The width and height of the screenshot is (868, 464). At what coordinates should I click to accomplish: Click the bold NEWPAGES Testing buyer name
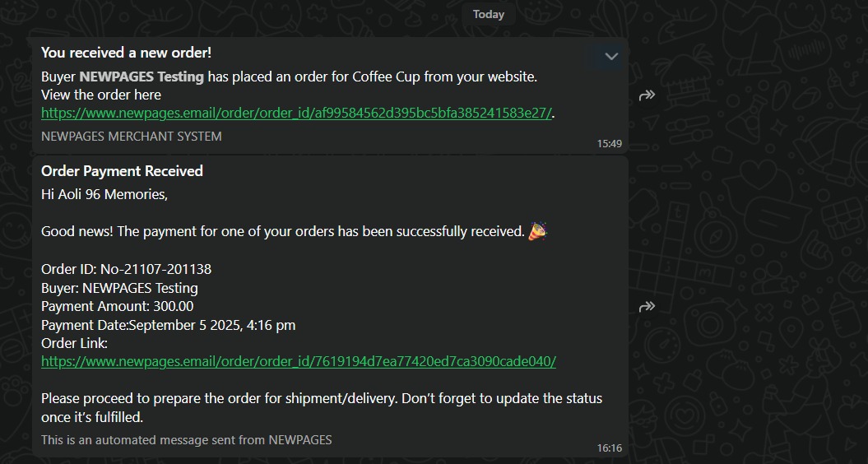tap(142, 77)
